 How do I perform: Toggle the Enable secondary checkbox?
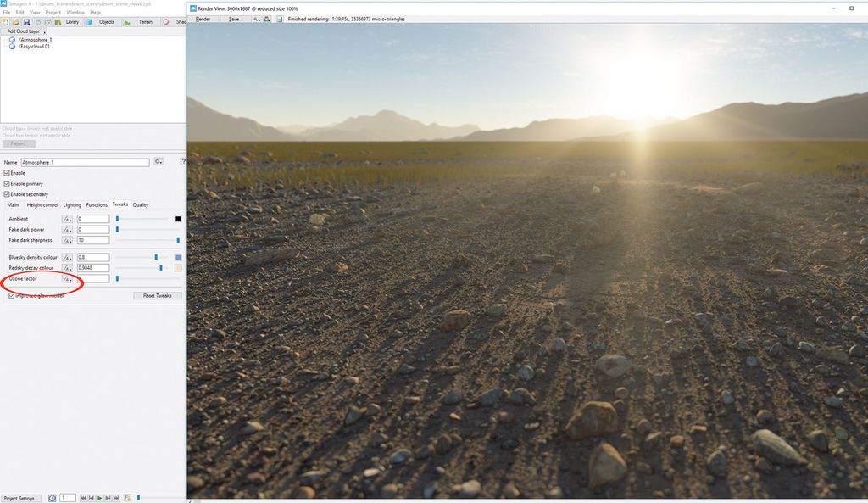[6, 194]
